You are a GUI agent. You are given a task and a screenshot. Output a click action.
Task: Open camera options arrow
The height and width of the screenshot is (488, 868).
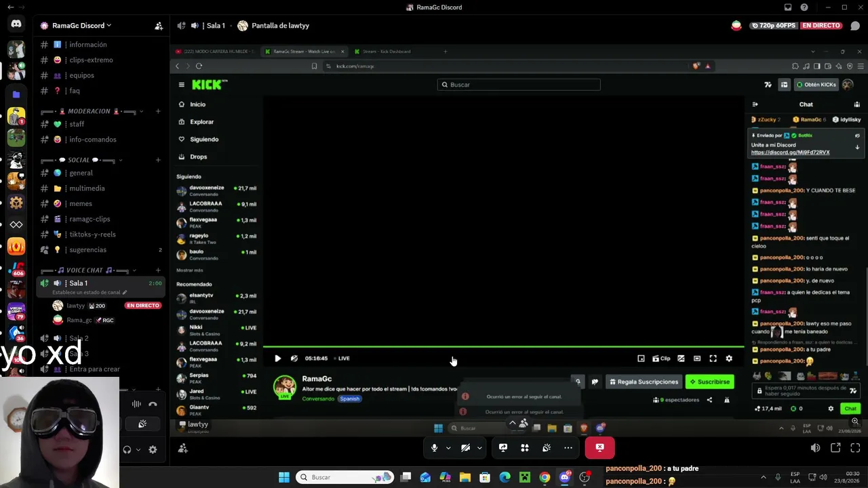[479, 448]
